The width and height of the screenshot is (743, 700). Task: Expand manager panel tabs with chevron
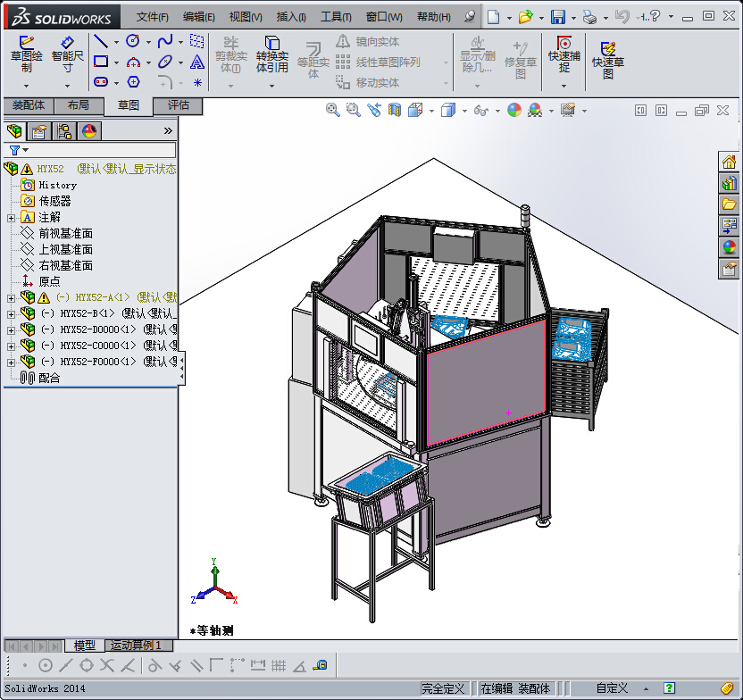coord(168,130)
